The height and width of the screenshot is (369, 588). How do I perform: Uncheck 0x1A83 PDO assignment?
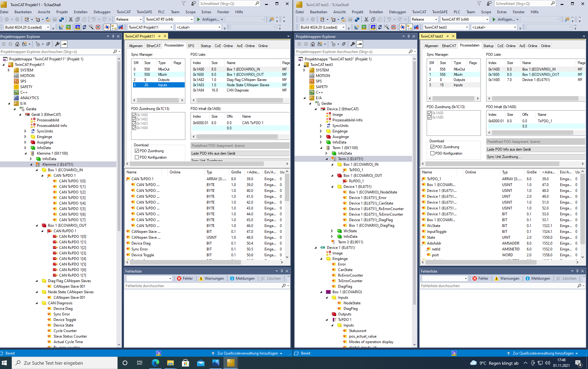134,124
